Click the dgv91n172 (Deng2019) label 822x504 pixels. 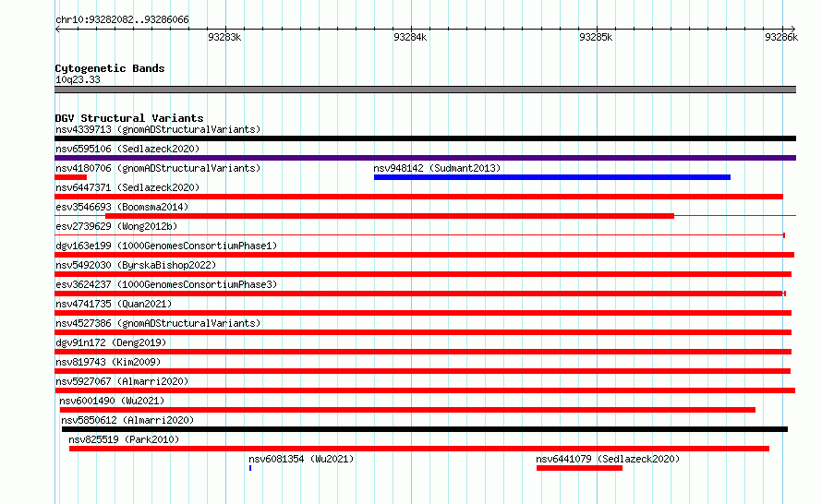click(x=111, y=342)
